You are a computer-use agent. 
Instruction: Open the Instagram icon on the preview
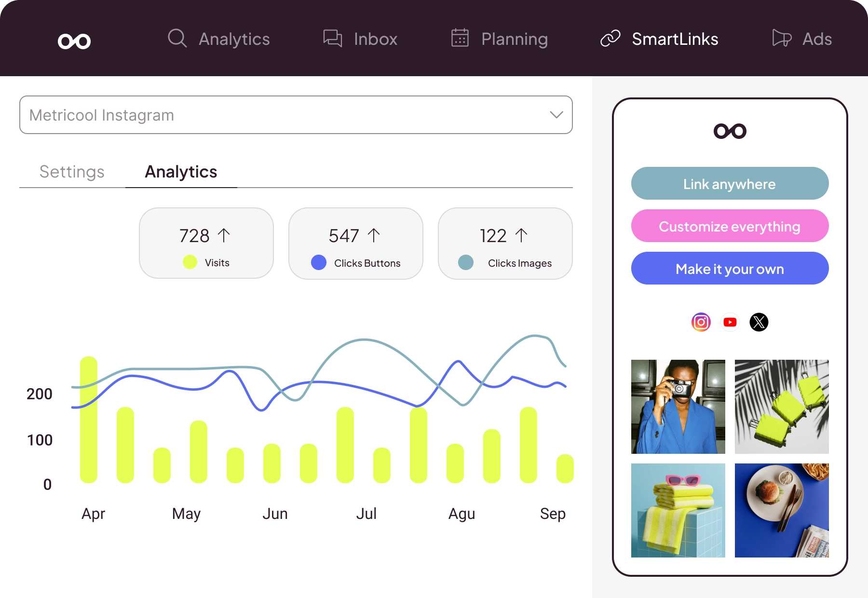pyautogui.click(x=702, y=322)
